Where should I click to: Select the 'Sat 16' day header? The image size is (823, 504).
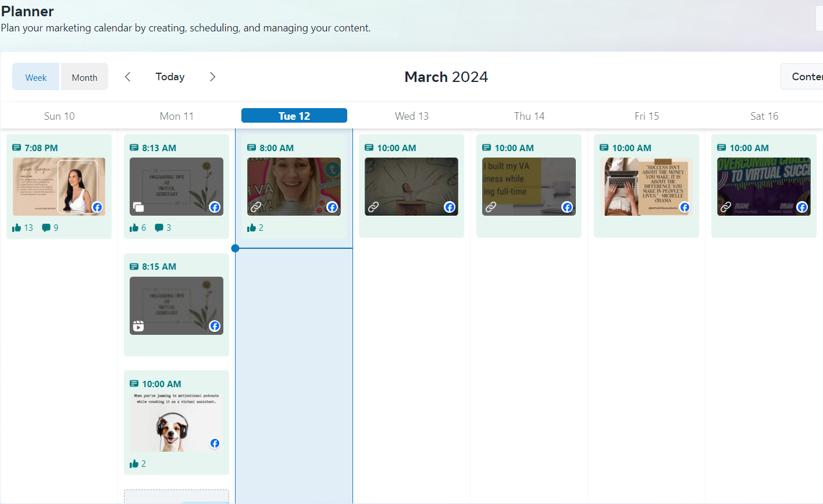[x=764, y=116]
